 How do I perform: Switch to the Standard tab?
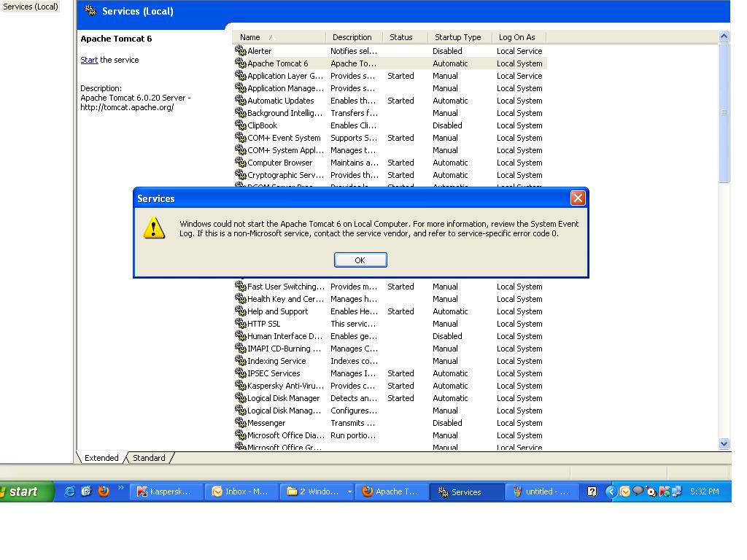coord(149,458)
